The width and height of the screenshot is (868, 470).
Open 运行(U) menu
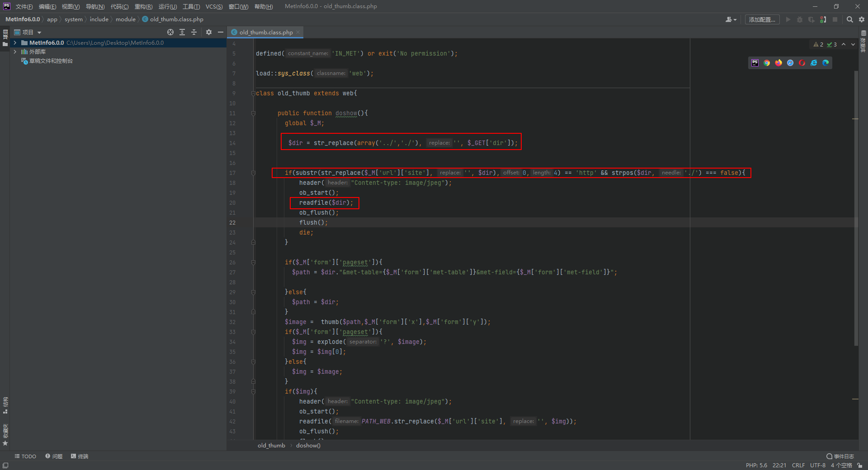(168, 6)
